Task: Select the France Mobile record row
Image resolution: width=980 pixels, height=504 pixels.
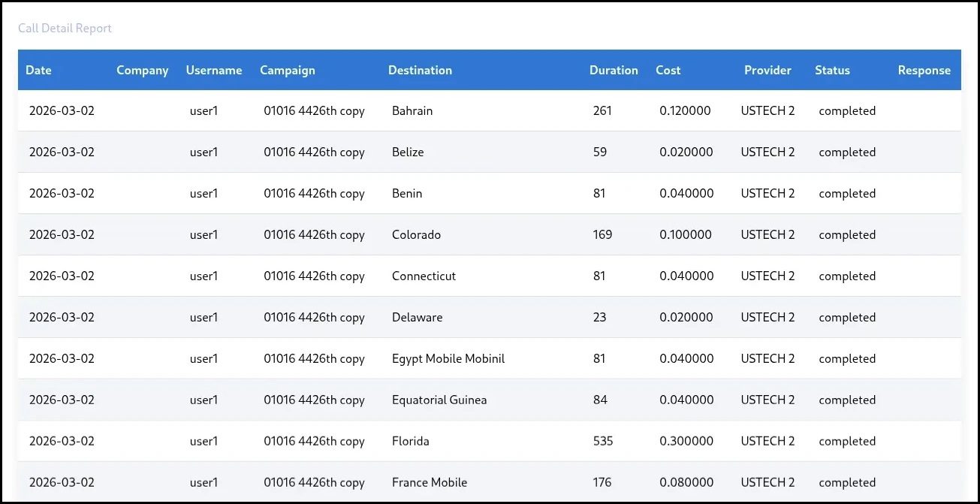Action: point(429,482)
